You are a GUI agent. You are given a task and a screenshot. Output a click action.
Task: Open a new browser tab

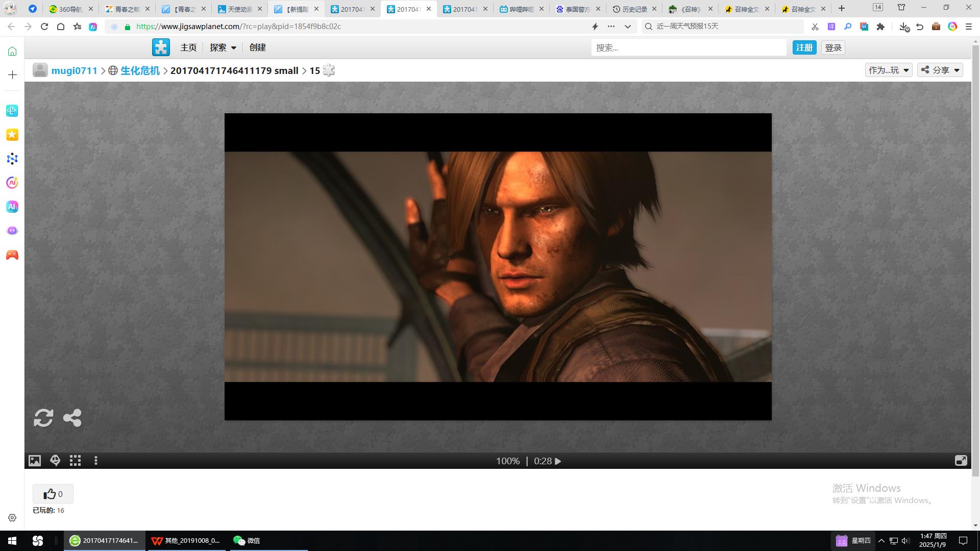[842, 8]
